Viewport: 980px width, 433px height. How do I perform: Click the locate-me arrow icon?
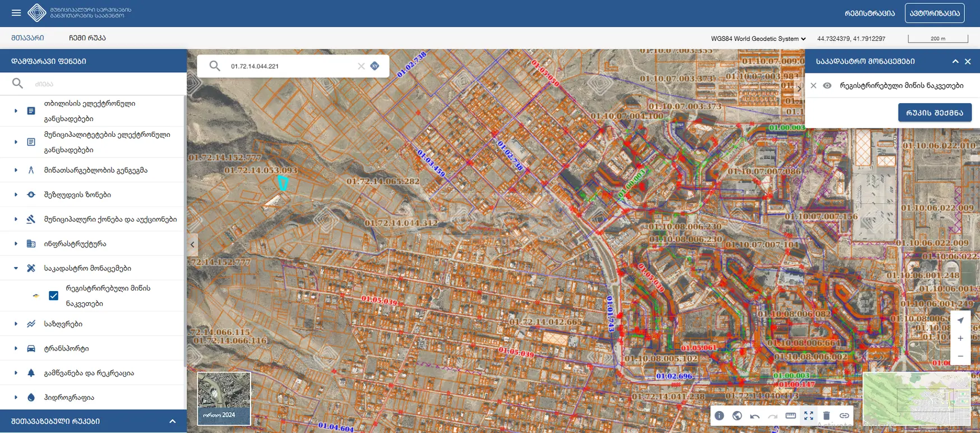point(960,320)
